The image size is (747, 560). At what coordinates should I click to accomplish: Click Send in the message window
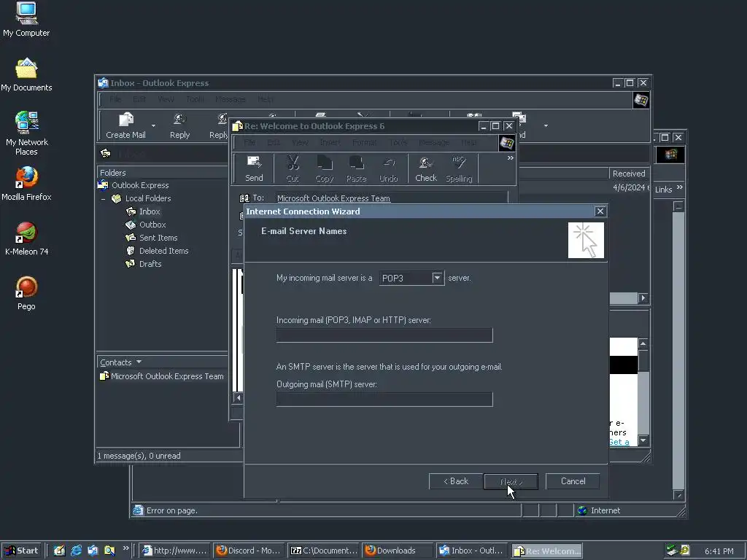254,168
